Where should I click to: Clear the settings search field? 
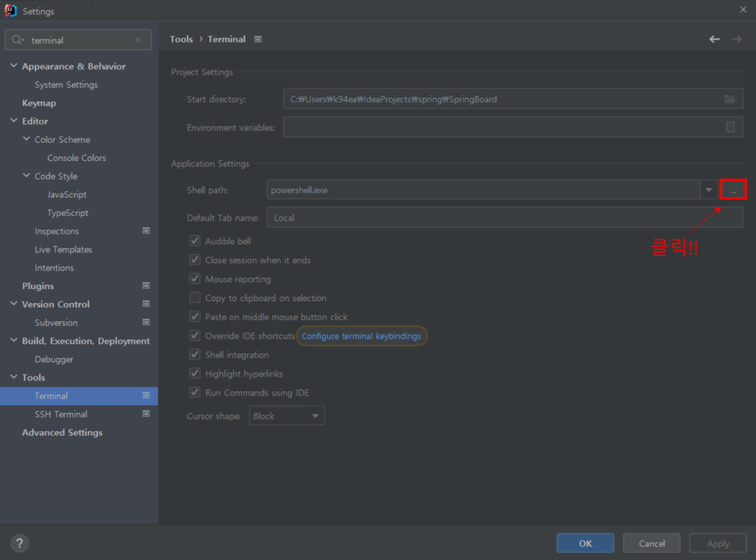pos(138,40)
